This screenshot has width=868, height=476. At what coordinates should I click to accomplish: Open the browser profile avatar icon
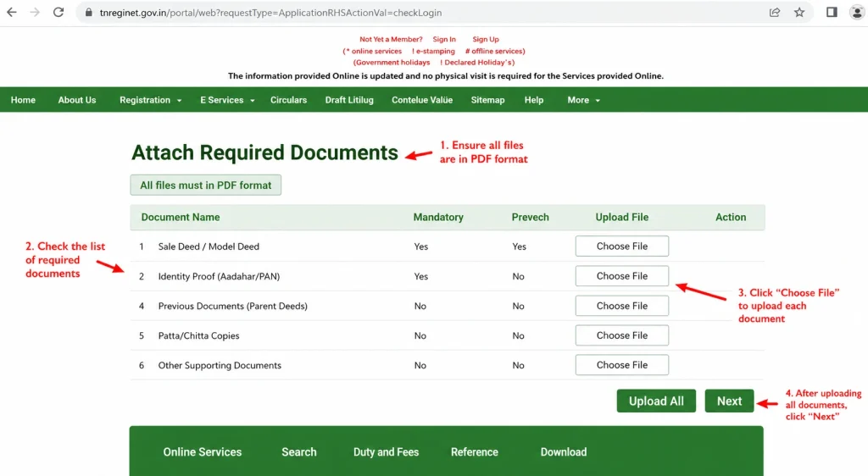point(857,12)
